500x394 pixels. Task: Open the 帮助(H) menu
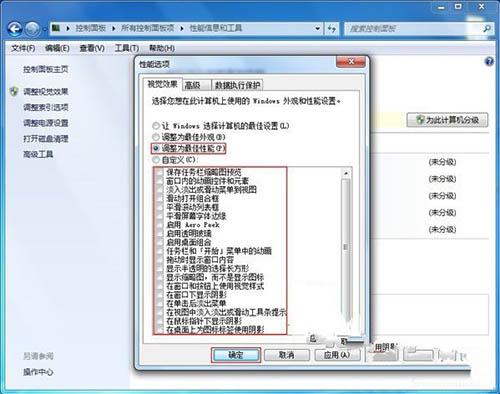pos(162,48)
